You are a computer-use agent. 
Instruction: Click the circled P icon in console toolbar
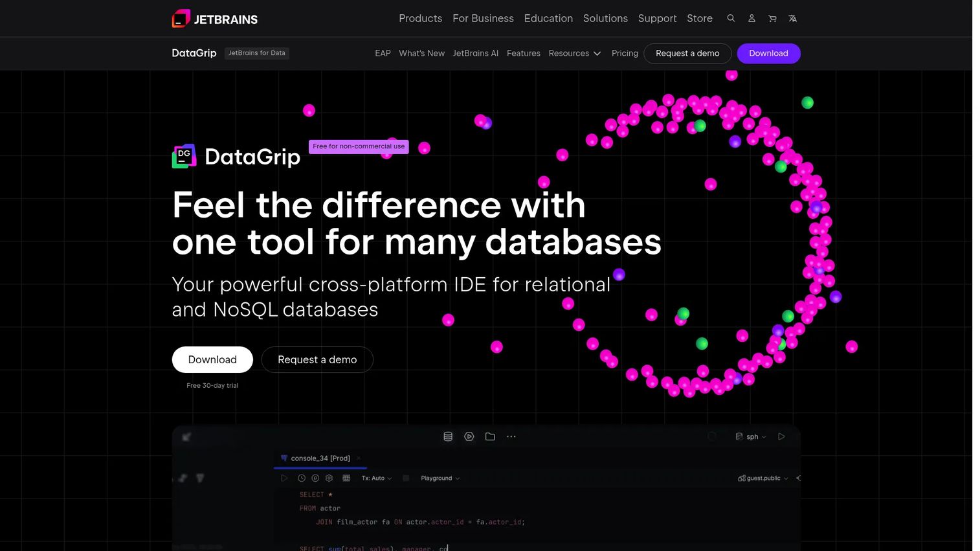(315, 478)
